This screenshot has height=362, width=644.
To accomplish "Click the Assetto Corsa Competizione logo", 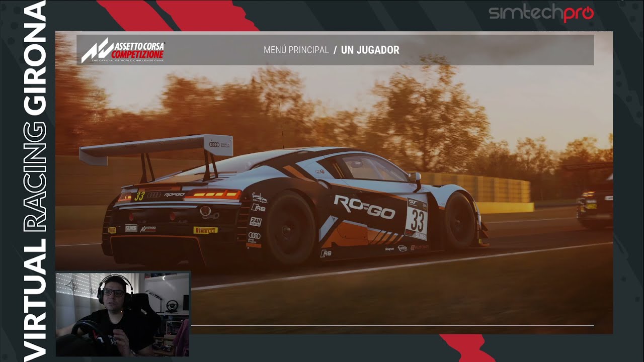I will pyautogui.click(x=123, y=50).
